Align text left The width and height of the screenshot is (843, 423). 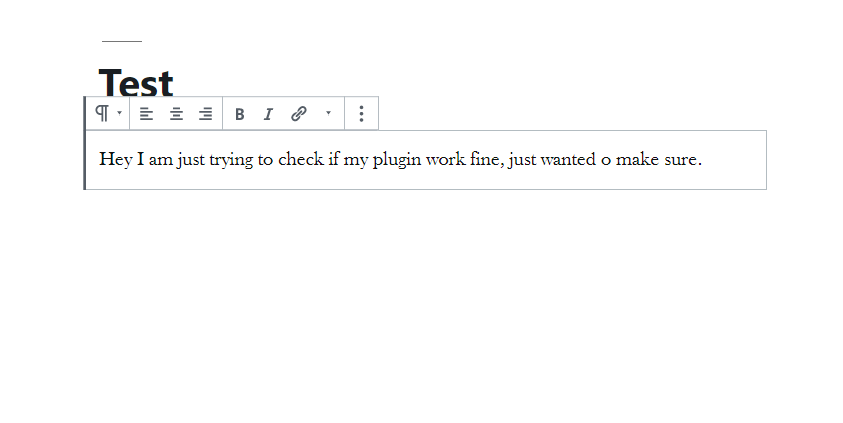pos(146,114)
